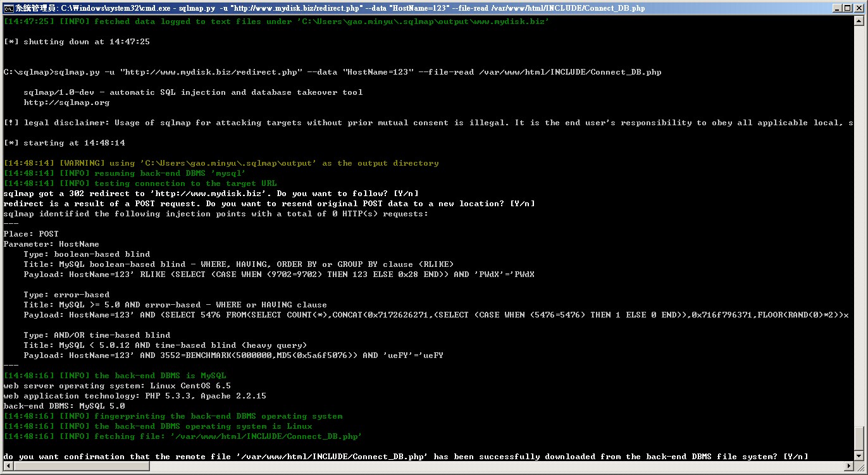Click the "back-end DBMS: MySQL 5.0" line
This screenshot has width=868, height=475.
pos(64,406)
